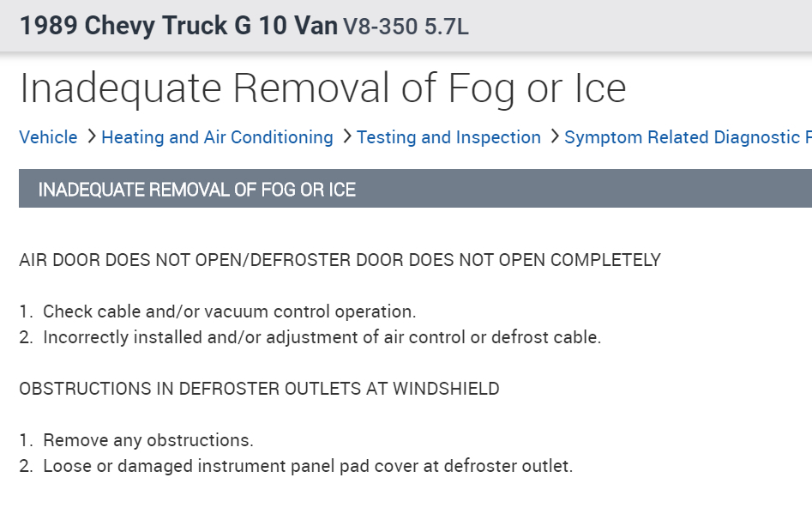Click the V8-350 5.7L engine label
This screenshot has height=520, width=812.
click(x=406, y=27)
